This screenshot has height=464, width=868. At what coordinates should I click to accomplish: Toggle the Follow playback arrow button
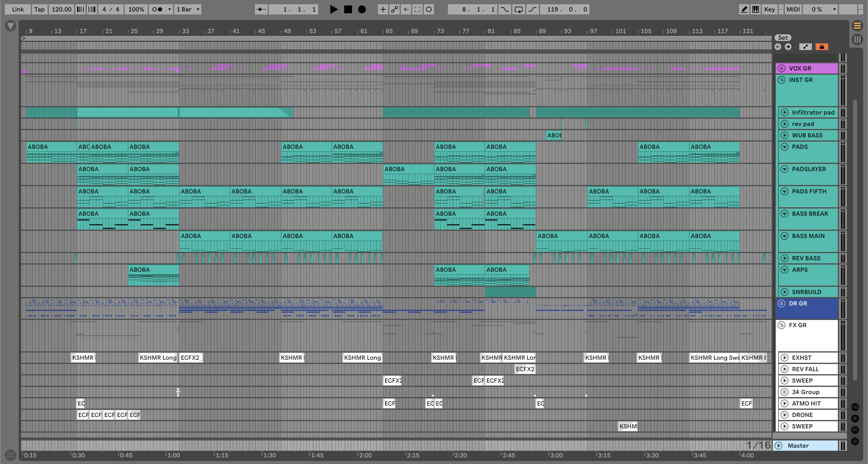[x=261, y=9]
